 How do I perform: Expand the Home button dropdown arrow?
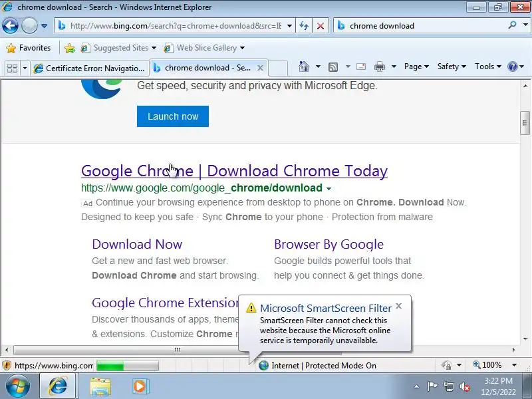click(x=318, y=66)
